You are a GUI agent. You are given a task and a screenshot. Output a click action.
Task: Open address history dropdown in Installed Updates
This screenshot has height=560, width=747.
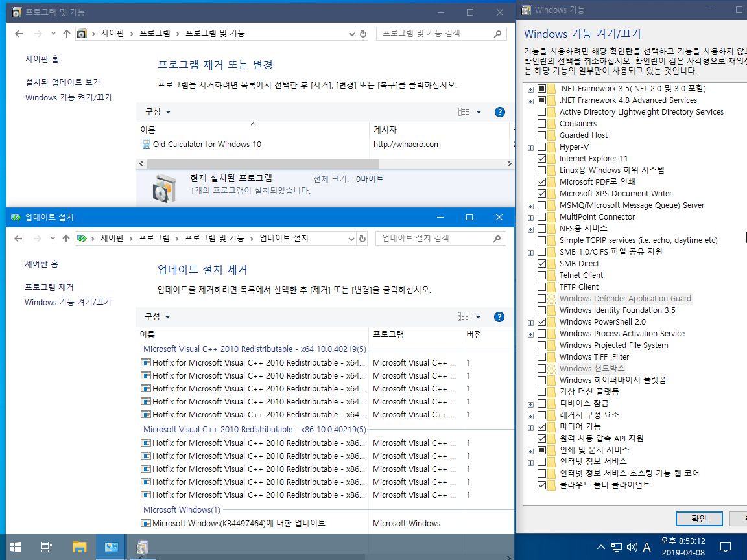pos(351,239)
